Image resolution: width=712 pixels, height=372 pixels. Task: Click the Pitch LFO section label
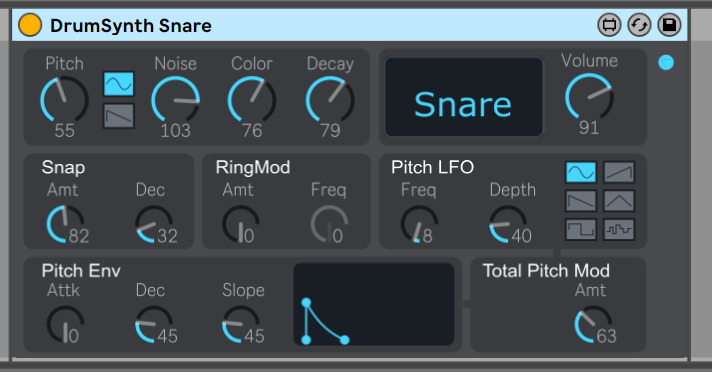pyautogui.click(x=432, y=168)
